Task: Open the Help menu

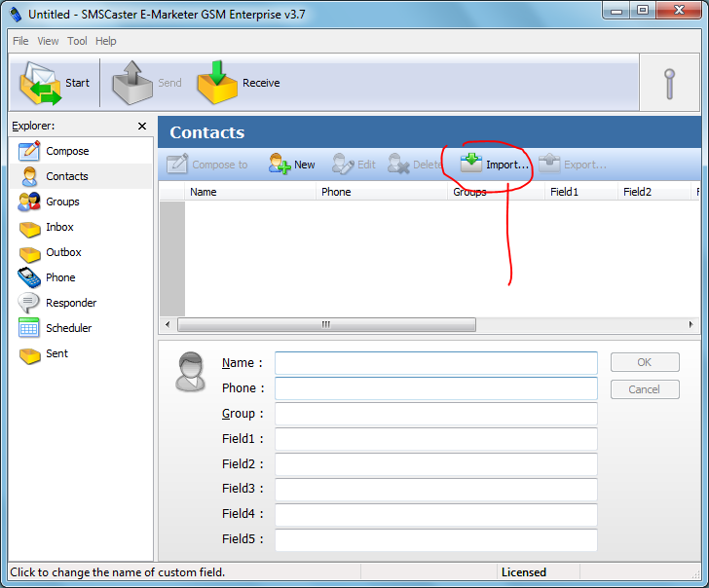Action: pyautogui.click(x=106, y=41)
